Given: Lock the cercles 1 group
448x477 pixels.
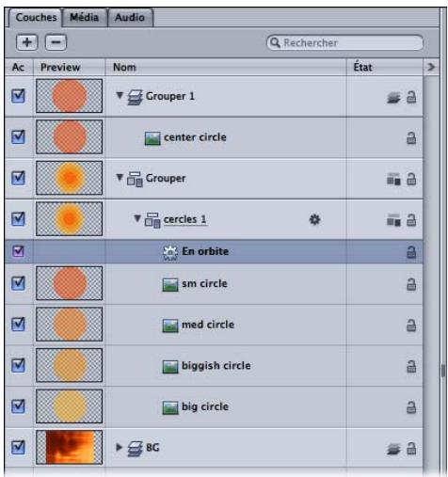Looking at the screenshot, I should pos(411,220).
